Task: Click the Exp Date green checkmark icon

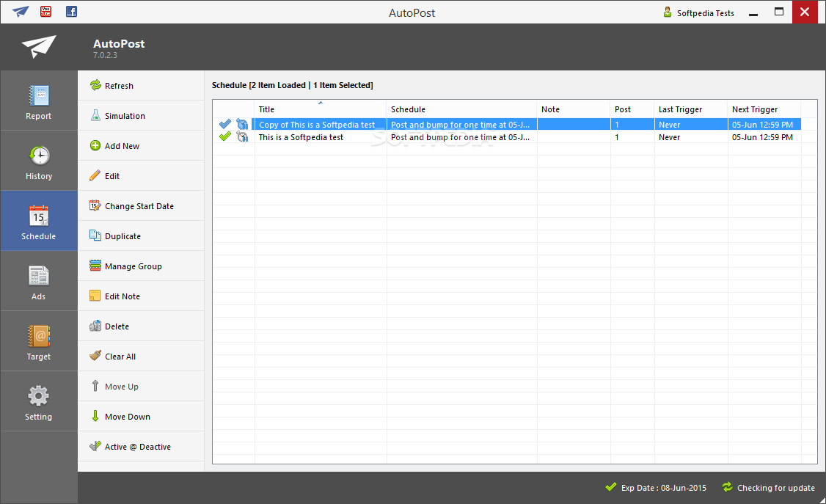Action: coord(610,486)
